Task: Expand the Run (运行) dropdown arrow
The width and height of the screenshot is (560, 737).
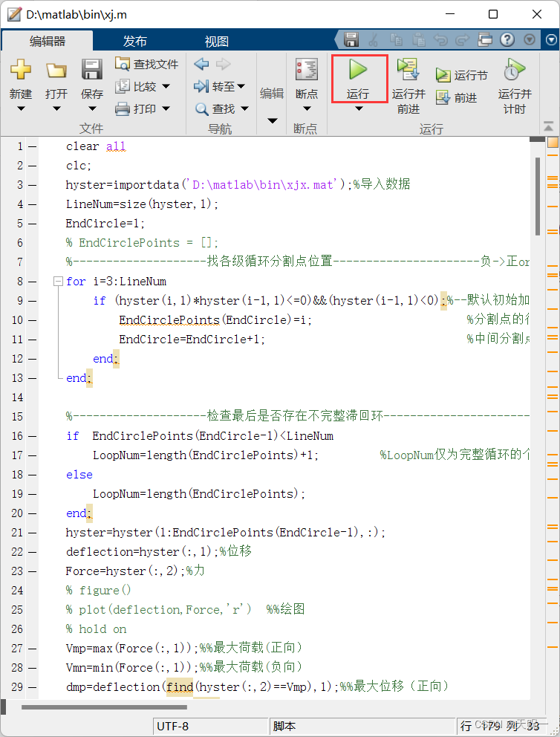Action: tap(359, 108)
